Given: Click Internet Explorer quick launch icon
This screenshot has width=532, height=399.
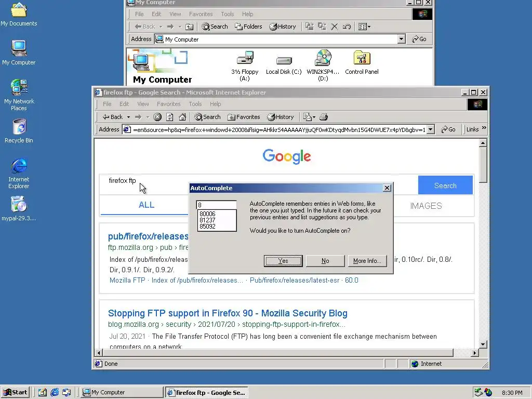Looking at the screenshot, I should coord(55,392).
